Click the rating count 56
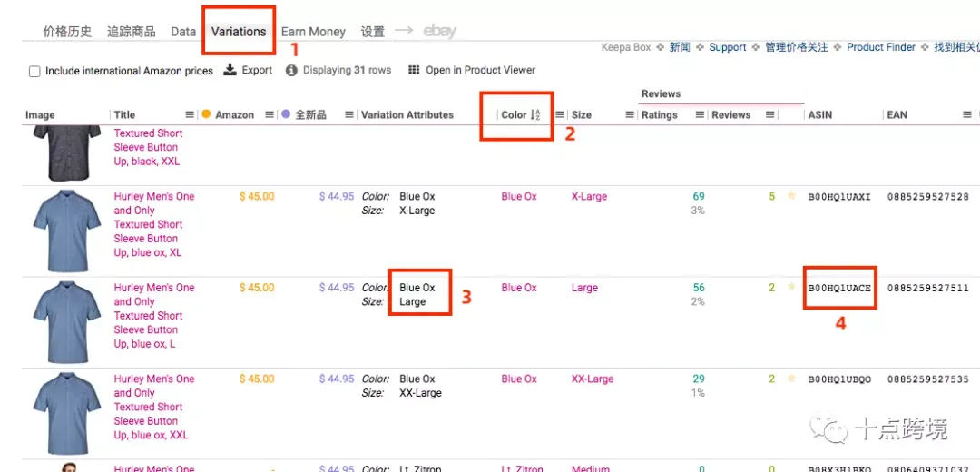The image size is (980, 472). point(698,288)
